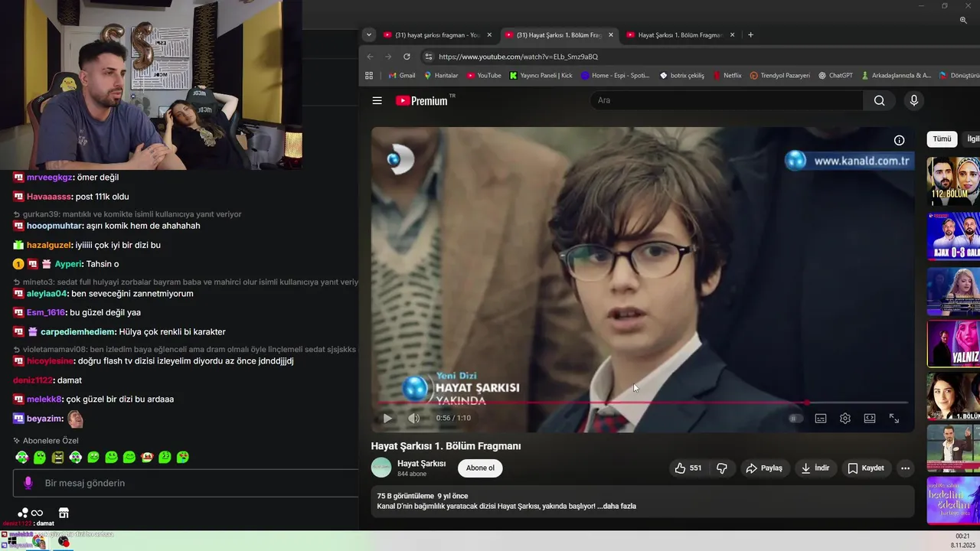Open Chrome apps grid bookmark

[368, 76]
